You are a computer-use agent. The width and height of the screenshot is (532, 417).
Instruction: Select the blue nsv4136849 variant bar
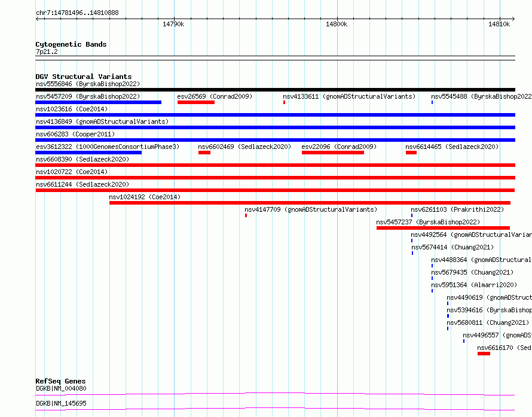[x=275, y=127]
